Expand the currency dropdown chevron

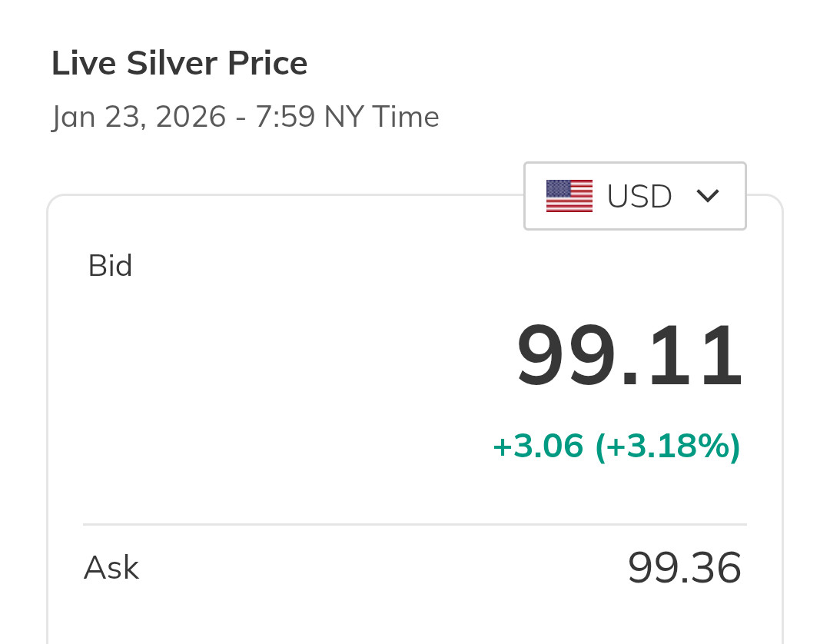click(x=707, y=196)
